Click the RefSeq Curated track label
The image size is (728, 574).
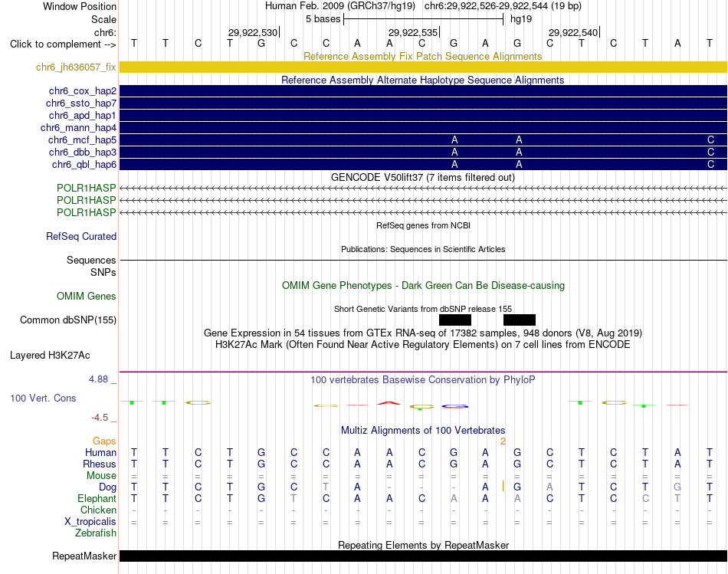pyautogui.click(x=81, y=236)
